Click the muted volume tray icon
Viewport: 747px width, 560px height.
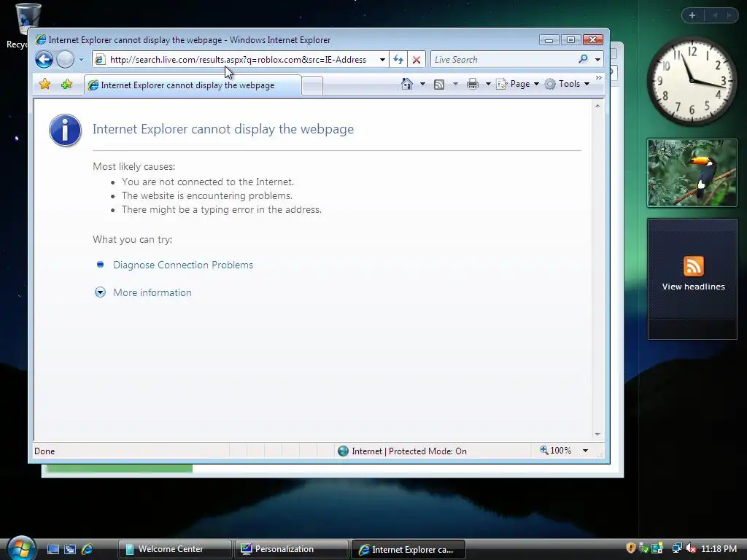click(691, 548)
